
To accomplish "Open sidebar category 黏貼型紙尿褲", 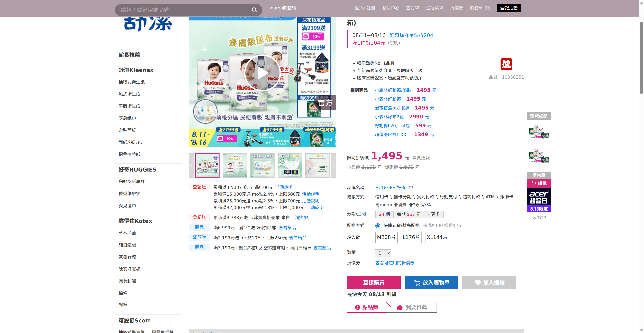I will 132,181.
